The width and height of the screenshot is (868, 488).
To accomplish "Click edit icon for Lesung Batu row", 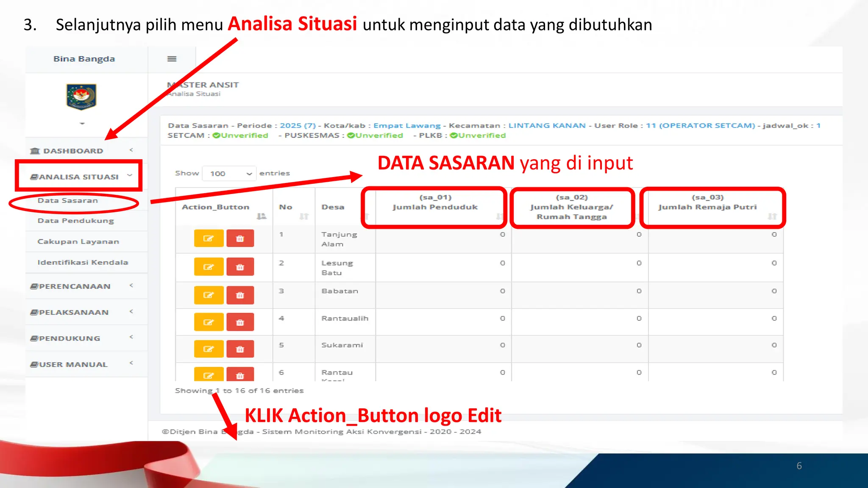I will (x=209, y=267).
